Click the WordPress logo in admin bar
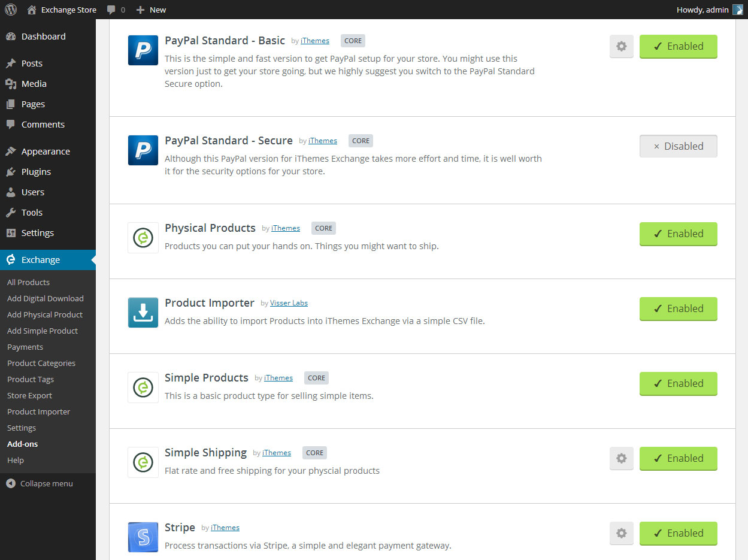Screen dimensions: 748x560 [x=10, y=9]
